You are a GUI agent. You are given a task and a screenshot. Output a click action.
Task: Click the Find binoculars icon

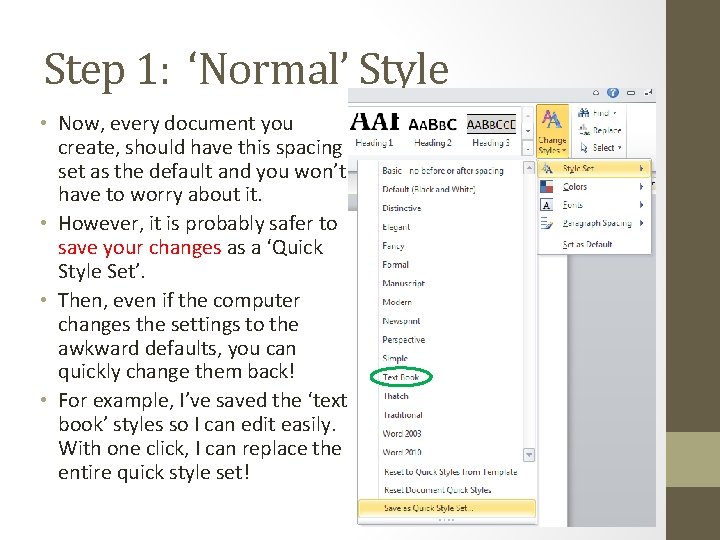[x=584, y=112]
